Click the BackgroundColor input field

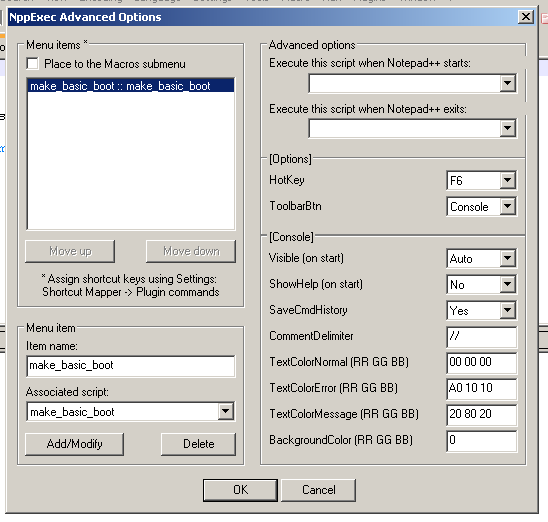(482, 441)
